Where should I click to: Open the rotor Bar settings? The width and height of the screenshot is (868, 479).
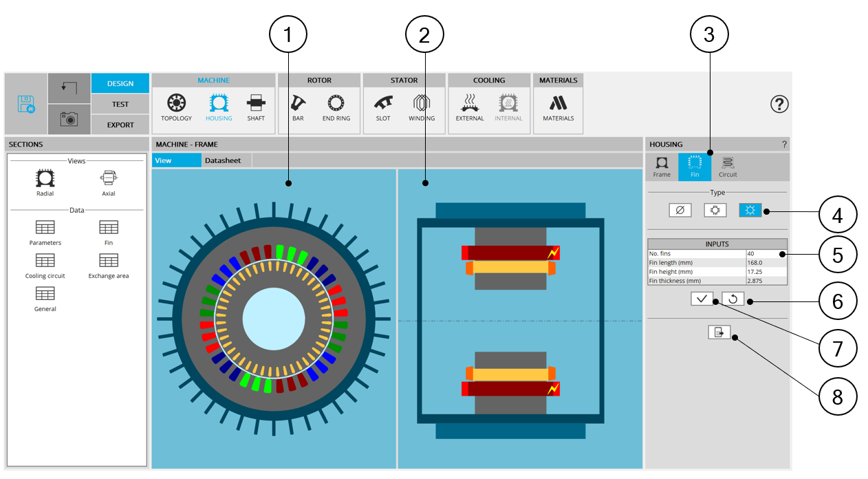click(x=298, y=104)
